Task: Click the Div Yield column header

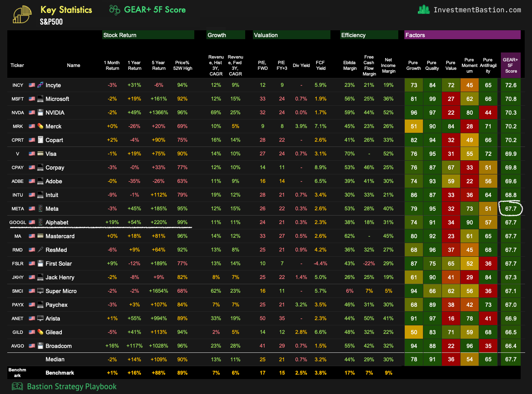Action: [301, 65]
